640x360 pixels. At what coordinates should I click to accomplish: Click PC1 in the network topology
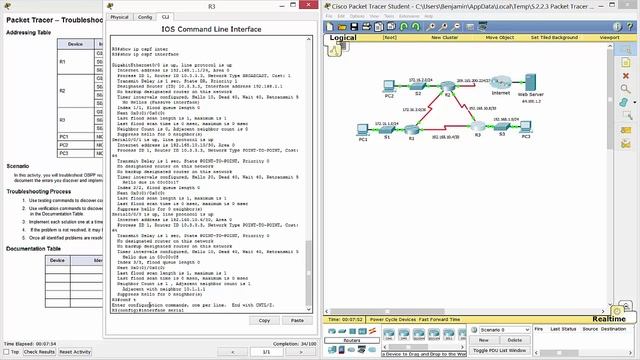pos(362,130)
